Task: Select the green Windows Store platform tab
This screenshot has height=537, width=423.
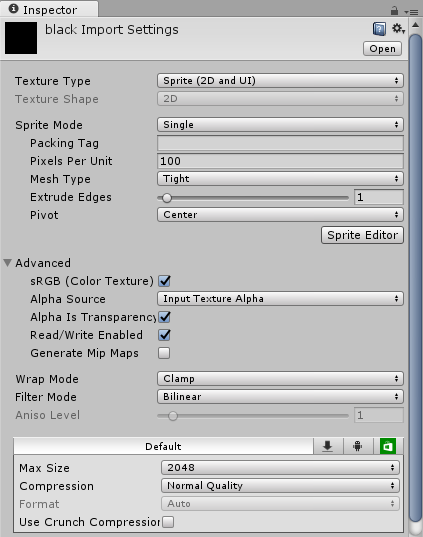Action: tap(388, 446)
